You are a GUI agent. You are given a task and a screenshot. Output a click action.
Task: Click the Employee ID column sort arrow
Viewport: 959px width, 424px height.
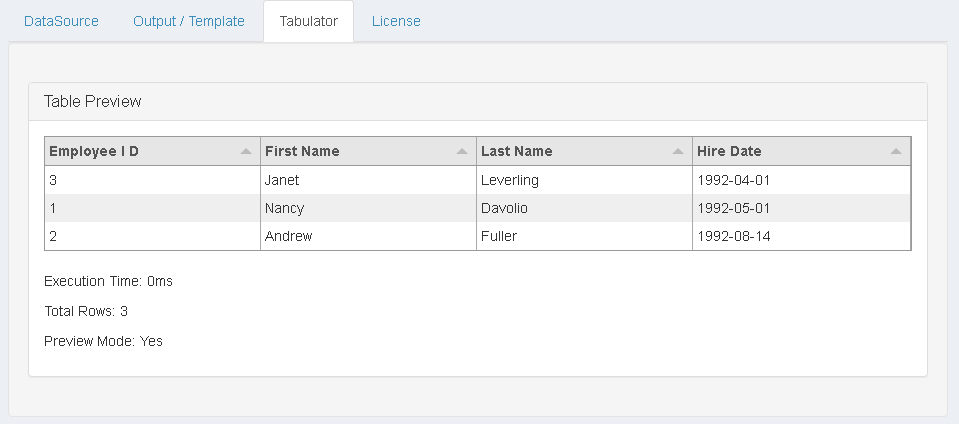pos(246,152)
